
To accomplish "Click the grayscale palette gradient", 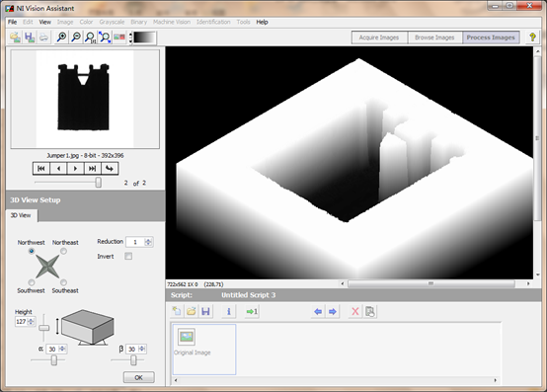I will click(144, 38).
